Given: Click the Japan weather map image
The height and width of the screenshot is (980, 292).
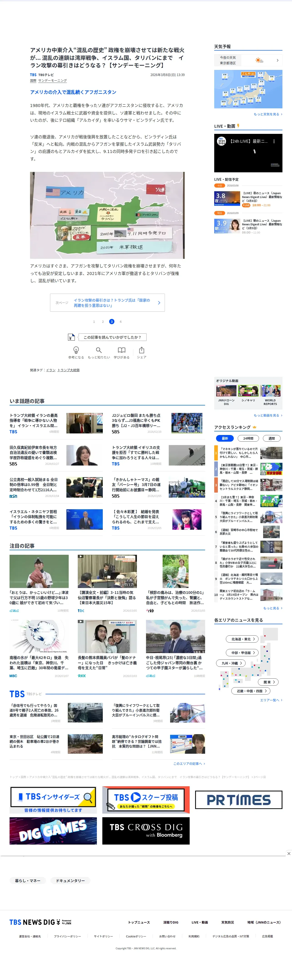Looking at the screenshot, I should [x=248, y=89].
